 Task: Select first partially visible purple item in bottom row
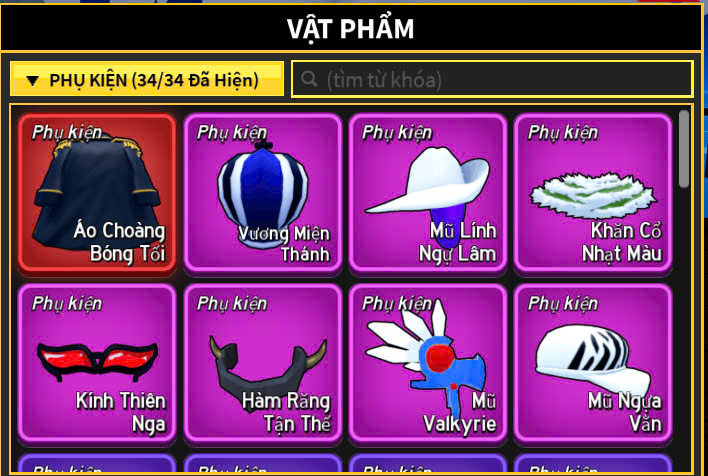pos(97,463)
